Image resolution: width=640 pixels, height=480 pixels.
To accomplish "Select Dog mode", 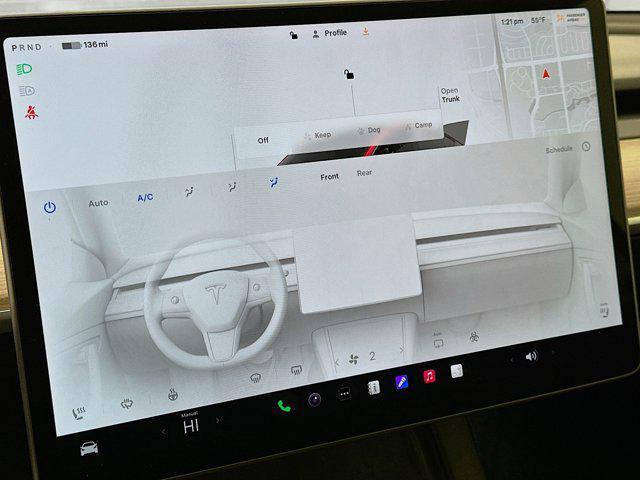I will coord(369,130).
